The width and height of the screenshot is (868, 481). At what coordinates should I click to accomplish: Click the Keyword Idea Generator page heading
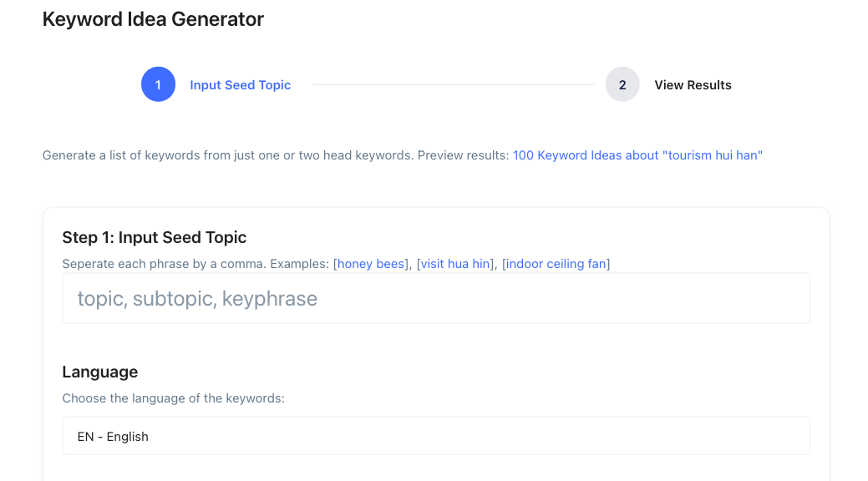154,19
